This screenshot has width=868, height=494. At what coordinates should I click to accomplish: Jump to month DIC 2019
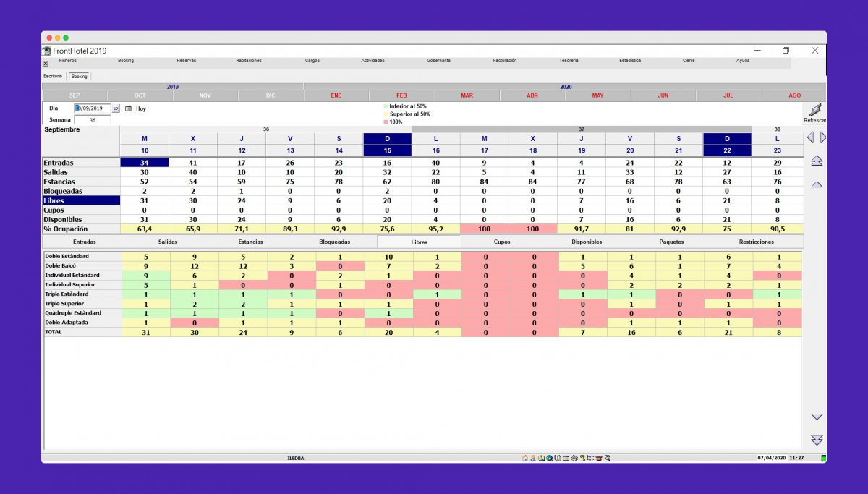[271, 95]
